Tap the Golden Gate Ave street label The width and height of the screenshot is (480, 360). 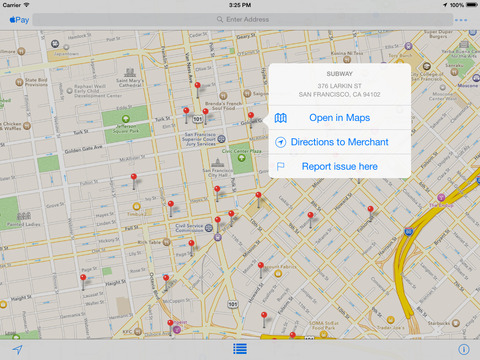83,149
